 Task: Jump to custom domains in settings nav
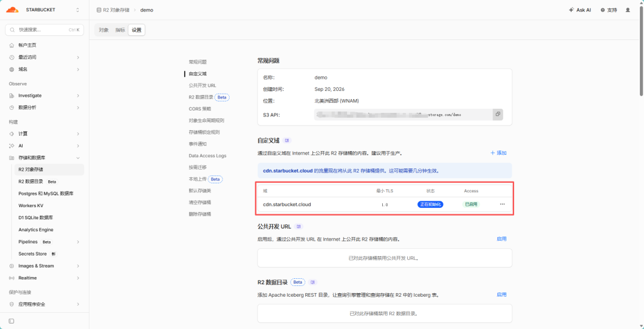(197, 73)
